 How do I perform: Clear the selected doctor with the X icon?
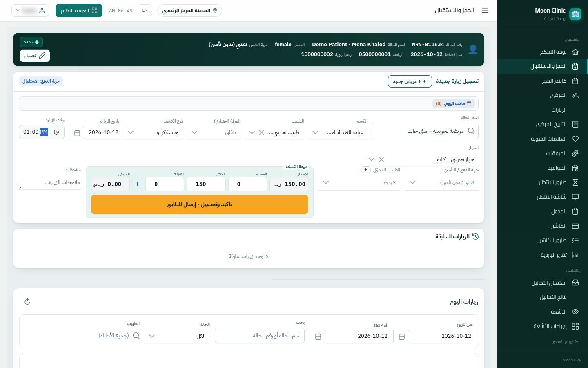[262, 132]
